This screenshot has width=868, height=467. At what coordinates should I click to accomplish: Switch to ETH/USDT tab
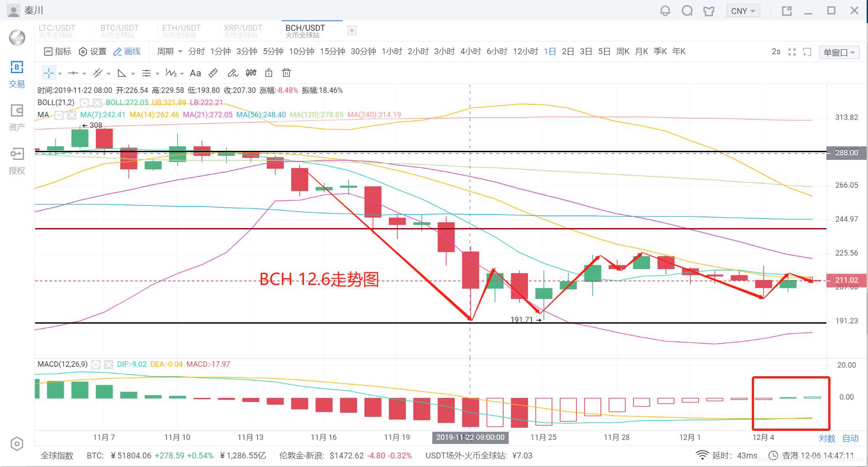181,31
